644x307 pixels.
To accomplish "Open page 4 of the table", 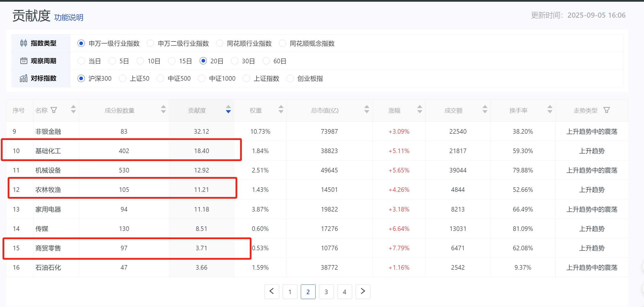I will pyautogui.click(x=344, y=292).
